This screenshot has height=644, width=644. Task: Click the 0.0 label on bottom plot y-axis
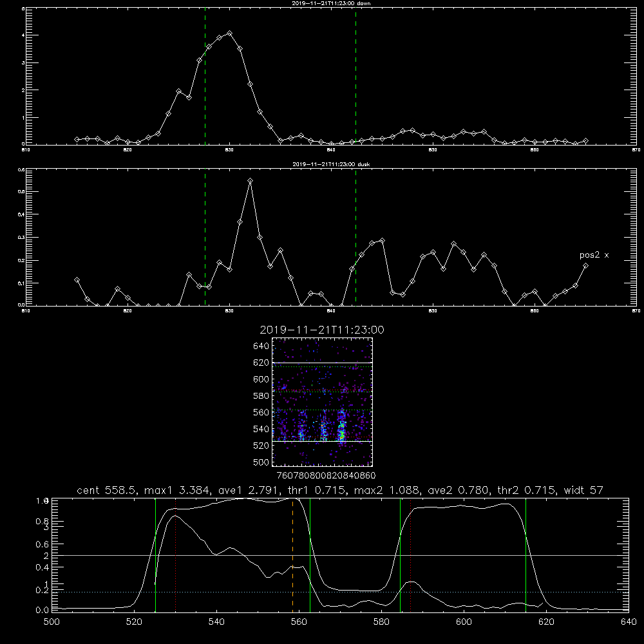point(43,610)
